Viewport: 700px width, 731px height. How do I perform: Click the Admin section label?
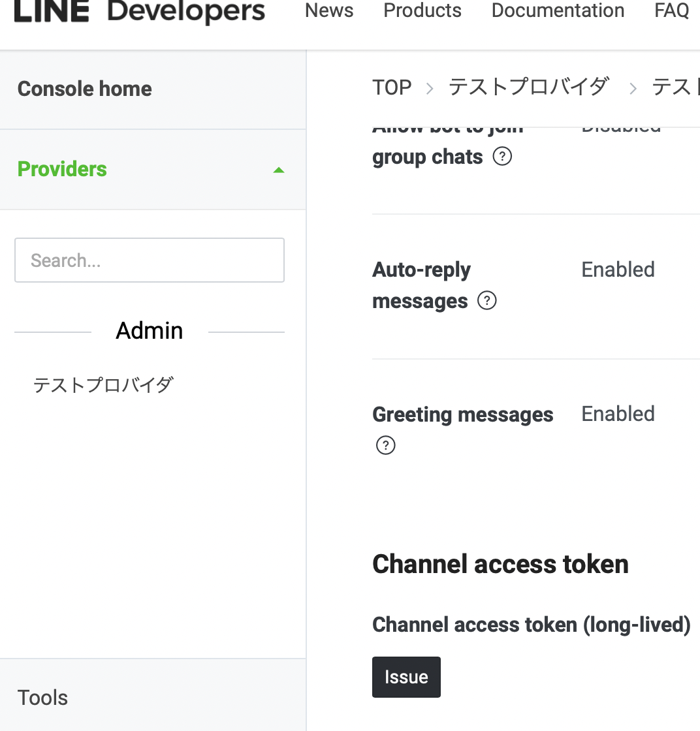point(150,330)
